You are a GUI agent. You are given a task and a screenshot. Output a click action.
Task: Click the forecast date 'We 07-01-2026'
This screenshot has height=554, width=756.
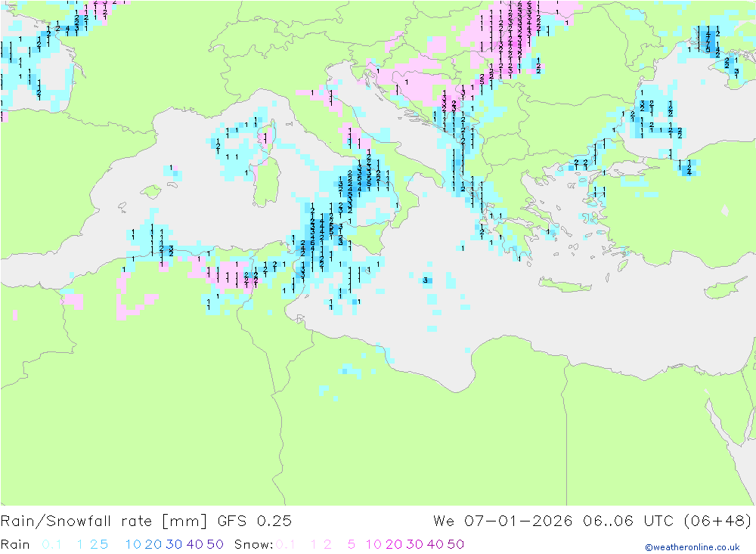pos(503,522)
